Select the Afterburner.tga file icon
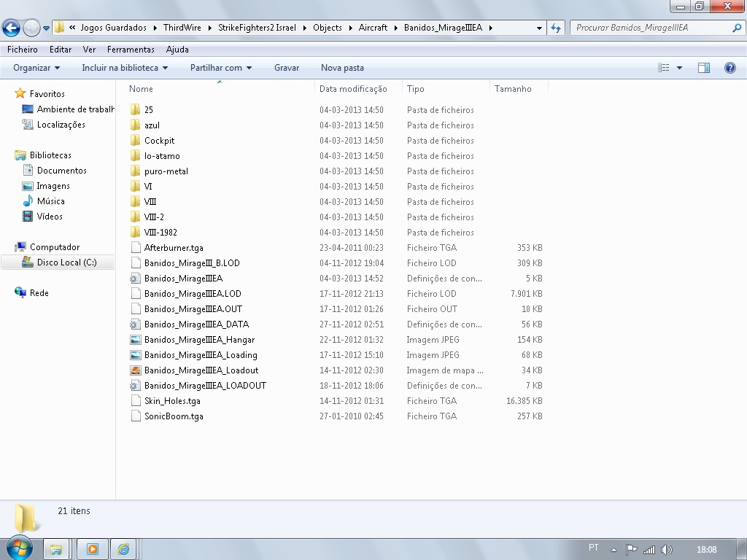 coord(135,247)
